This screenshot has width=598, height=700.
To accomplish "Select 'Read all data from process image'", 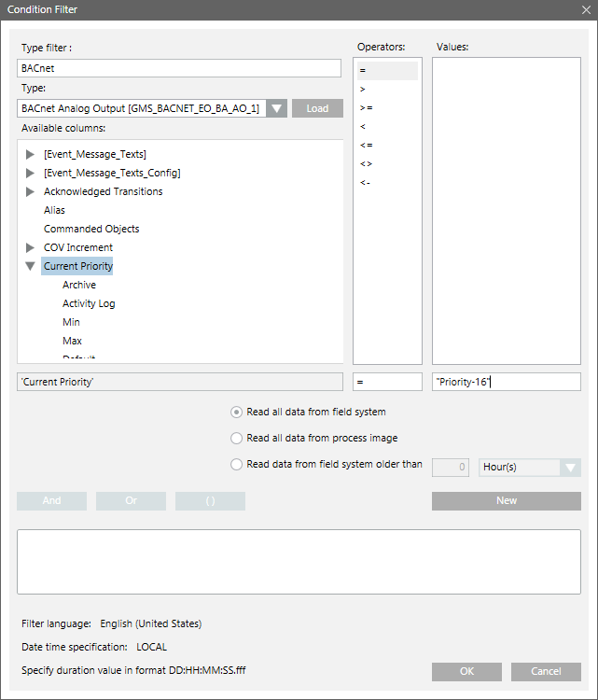I will tap(236, 438).
